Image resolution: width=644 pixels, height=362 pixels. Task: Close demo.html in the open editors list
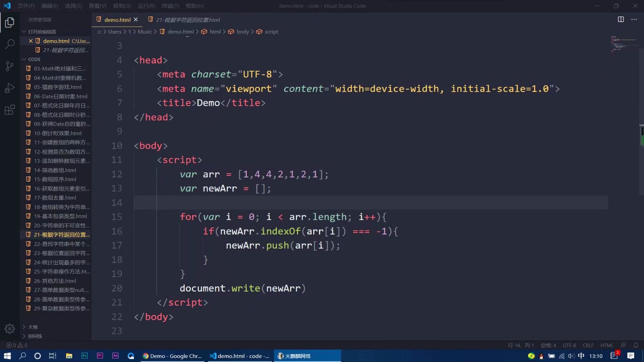[x=31, y=41]
